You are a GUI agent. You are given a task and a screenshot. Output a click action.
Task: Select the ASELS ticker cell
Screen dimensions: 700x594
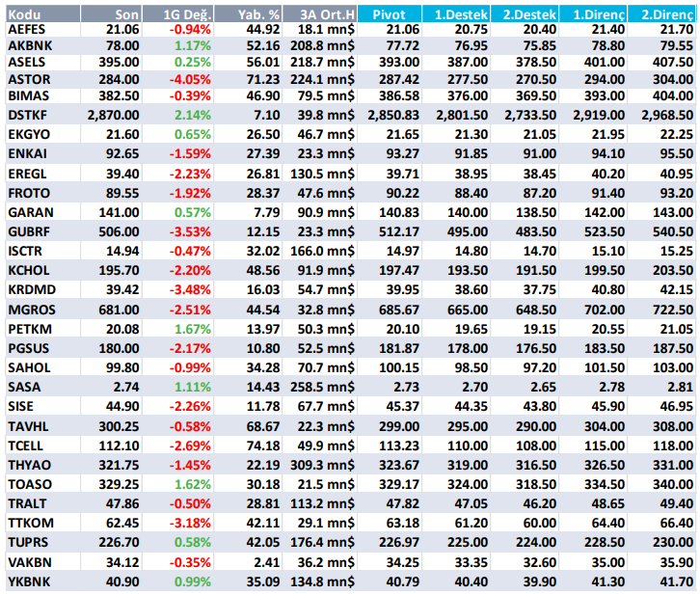(x=42, y=62)
